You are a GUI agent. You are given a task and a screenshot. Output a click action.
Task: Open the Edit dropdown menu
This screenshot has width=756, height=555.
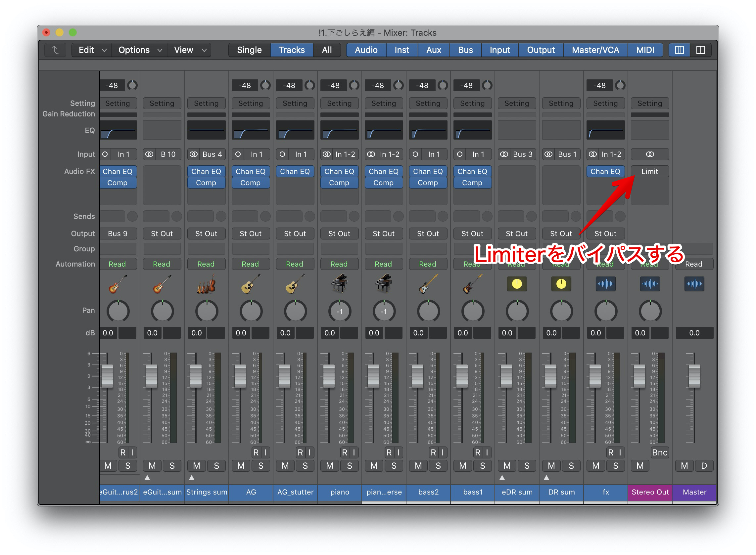pyautogui.click(x=91, y=50)
